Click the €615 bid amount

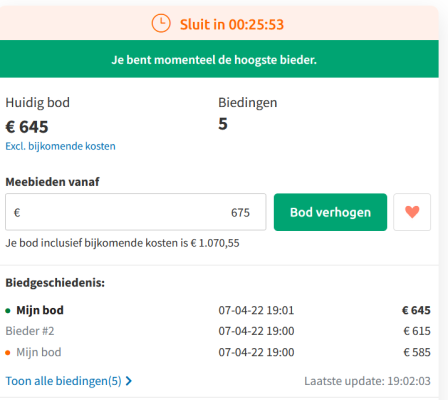click(417, 331)
